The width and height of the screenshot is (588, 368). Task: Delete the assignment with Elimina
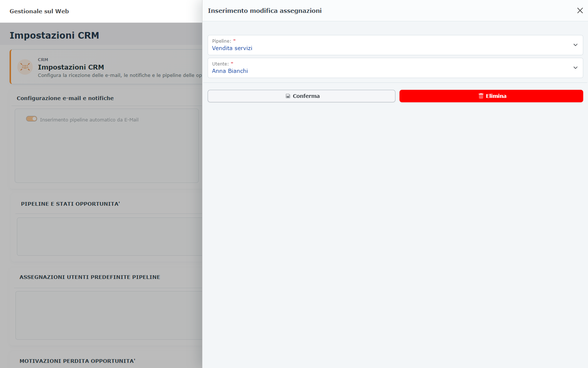pyautogui.click(x=491, y=96)
